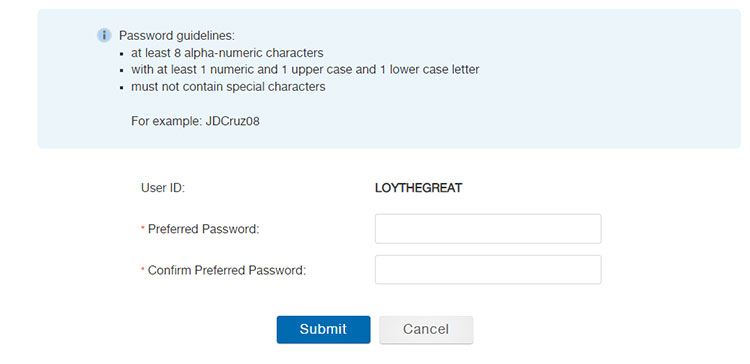The image size is (750, 364).
Task: Focus the Confirm Preferred Password input field
Action: 488,270
